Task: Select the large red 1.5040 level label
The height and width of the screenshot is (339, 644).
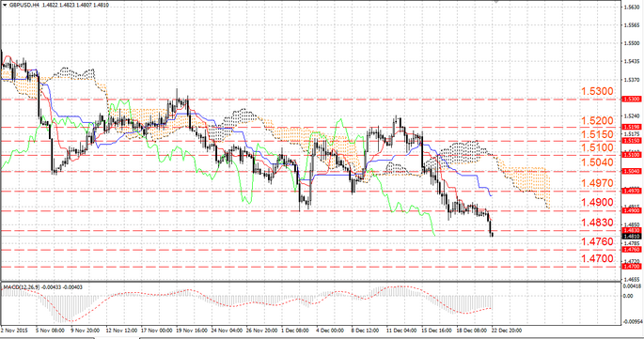Action: point(597,162)
